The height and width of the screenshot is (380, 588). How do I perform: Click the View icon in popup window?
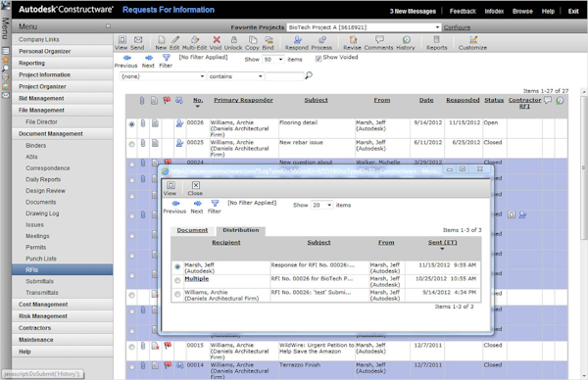171,185
